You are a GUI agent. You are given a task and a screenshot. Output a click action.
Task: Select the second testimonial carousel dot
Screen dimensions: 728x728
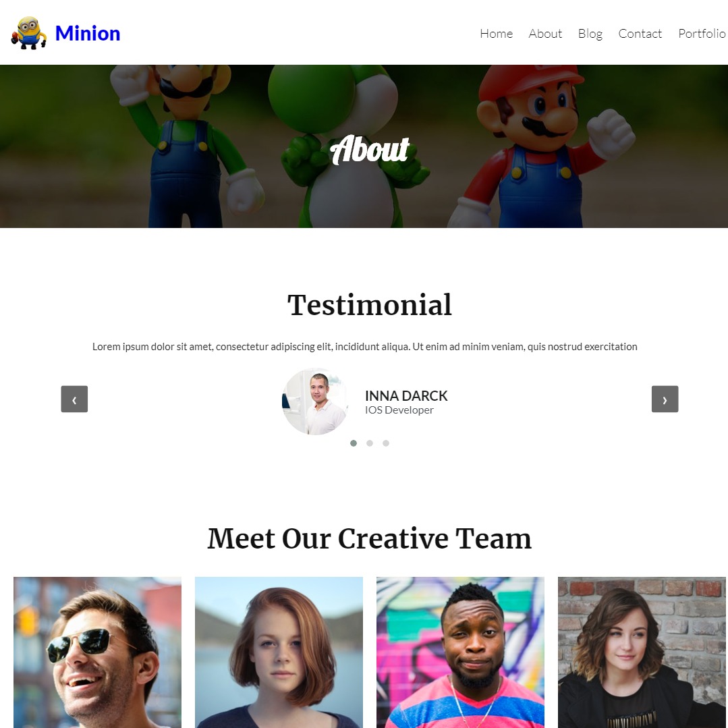click(x=370, y=443)
